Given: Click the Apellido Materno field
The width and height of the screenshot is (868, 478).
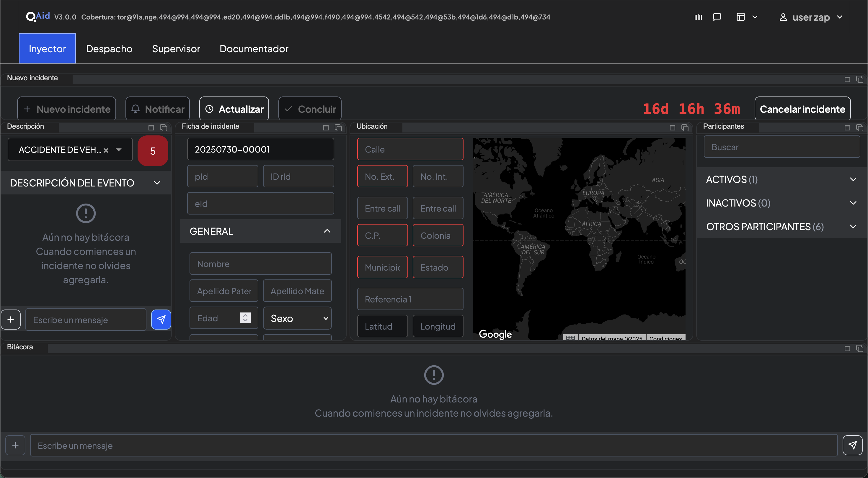Looking at the screenshot, I should pyautogui.click(x=297, y=291).
